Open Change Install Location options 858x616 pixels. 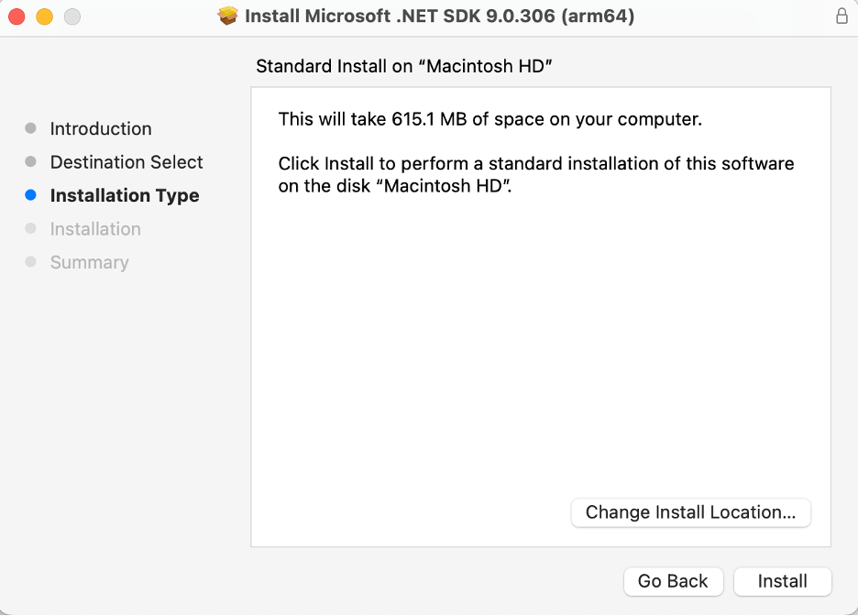[690, 512]
